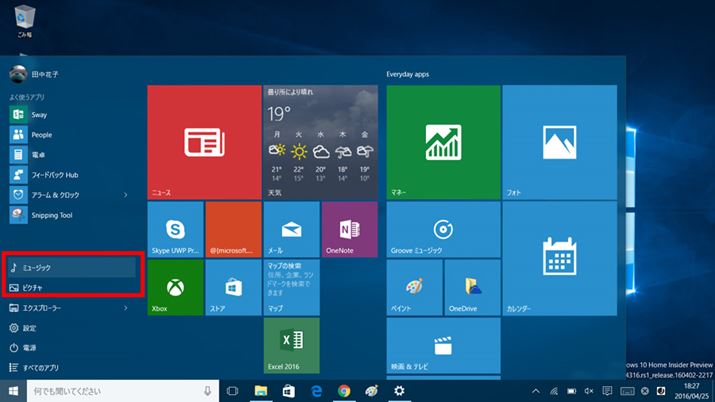Open the OneDrive tile
This screenshot has height=402, width=715.
pos(472,287)
